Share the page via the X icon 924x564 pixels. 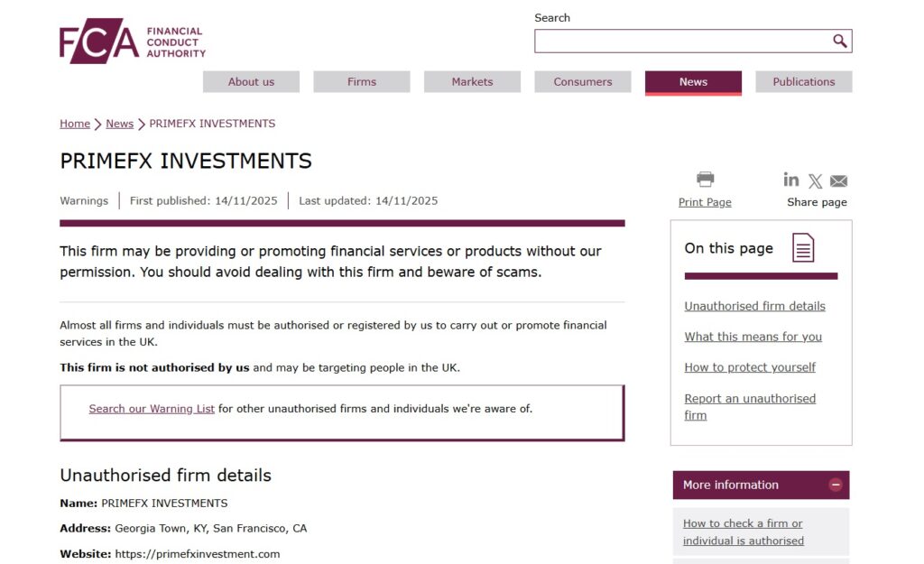point(815,180)
